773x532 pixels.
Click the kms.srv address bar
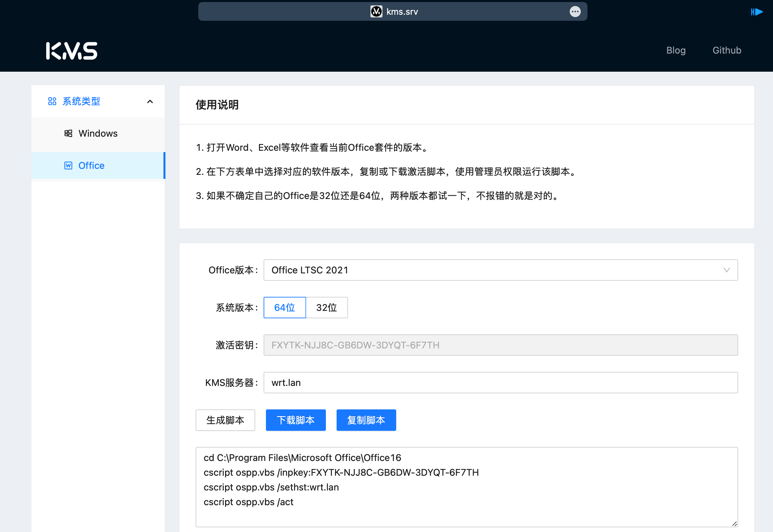tap(393, 12)
